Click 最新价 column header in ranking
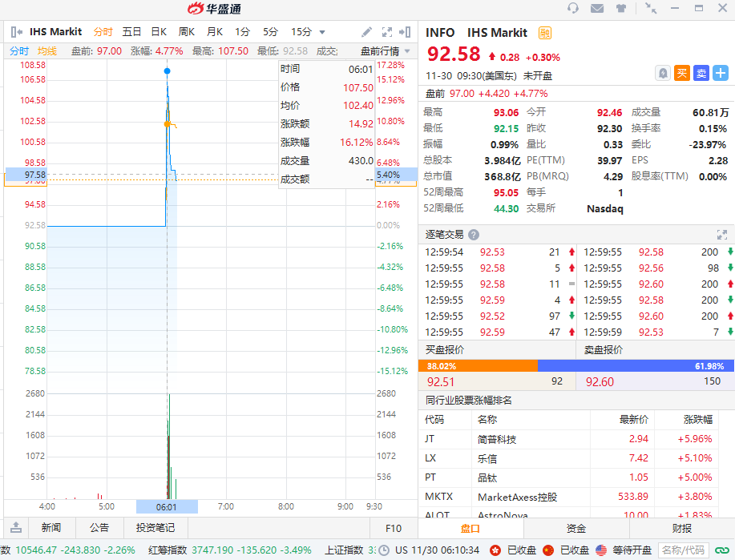The image size is (735, 560). coord(634,420)
